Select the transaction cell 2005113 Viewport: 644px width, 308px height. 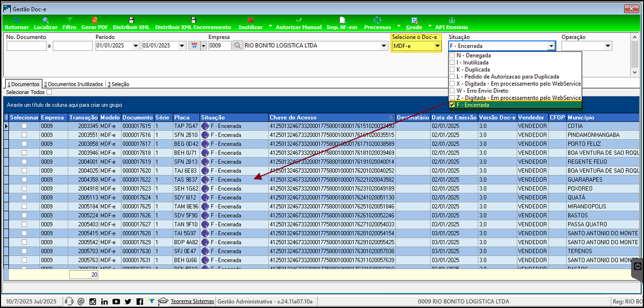84,197
